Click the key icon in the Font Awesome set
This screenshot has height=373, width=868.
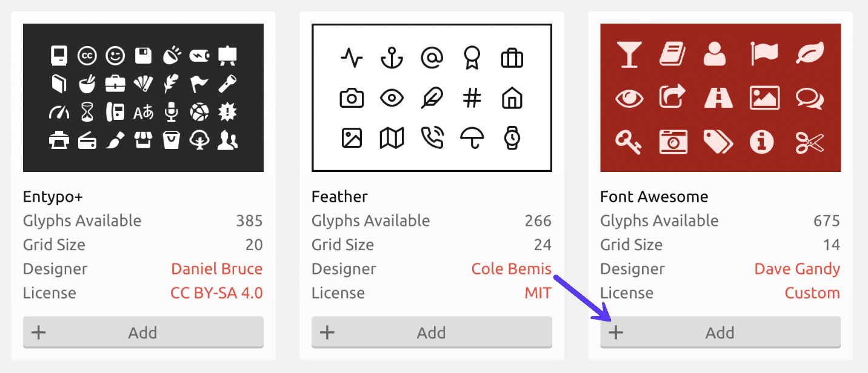pos(630,141)
